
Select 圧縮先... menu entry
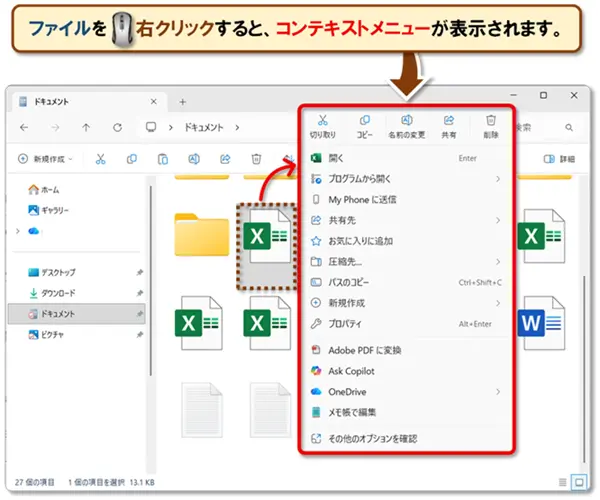click(x=406, y=261)
